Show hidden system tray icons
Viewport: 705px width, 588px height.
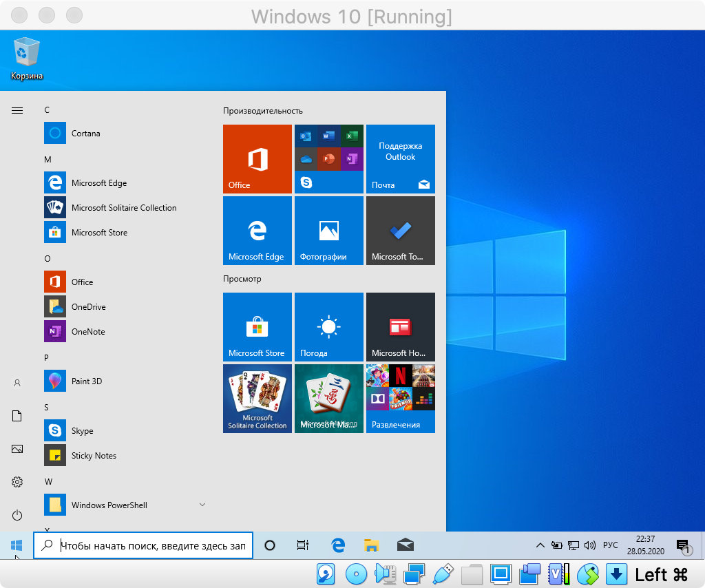pos(540,545)
